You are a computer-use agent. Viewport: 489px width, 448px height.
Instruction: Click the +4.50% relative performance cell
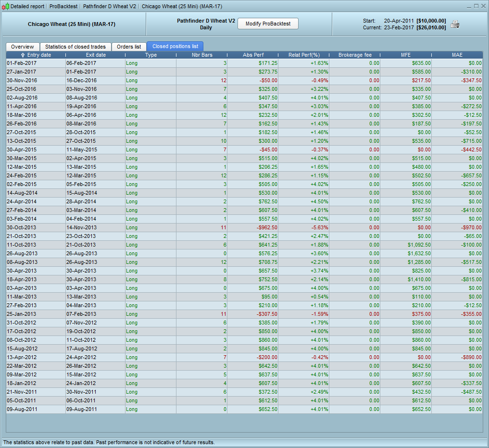(304, 201)
